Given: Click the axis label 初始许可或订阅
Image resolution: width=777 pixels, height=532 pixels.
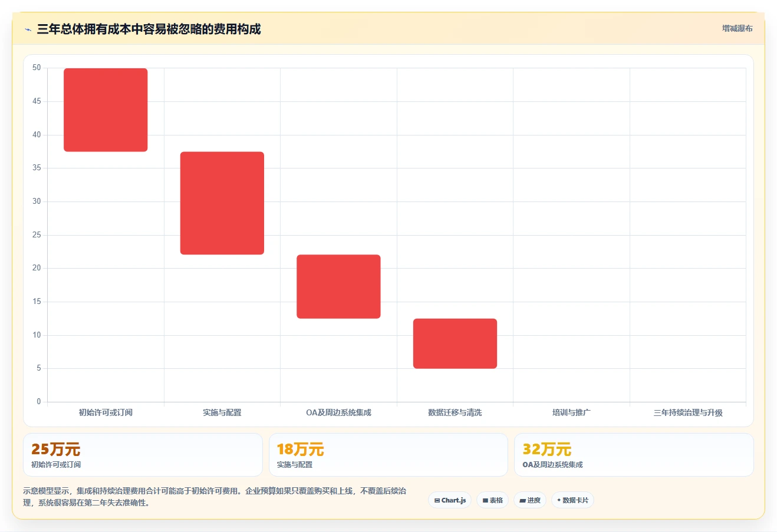Looking at the screenshot, I should (x=106, y=412).
